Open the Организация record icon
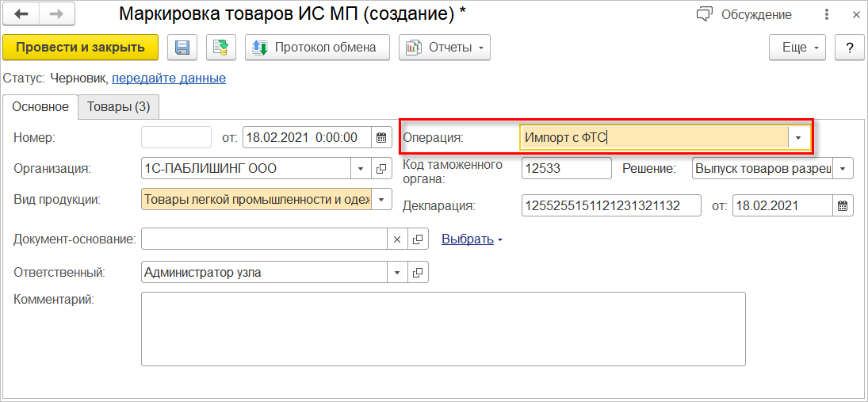Screen dimensions: 868x402 tap(381, 169)
